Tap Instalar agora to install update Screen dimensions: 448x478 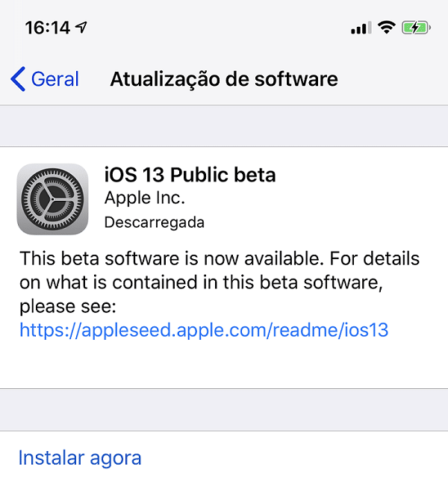(80, 458)
